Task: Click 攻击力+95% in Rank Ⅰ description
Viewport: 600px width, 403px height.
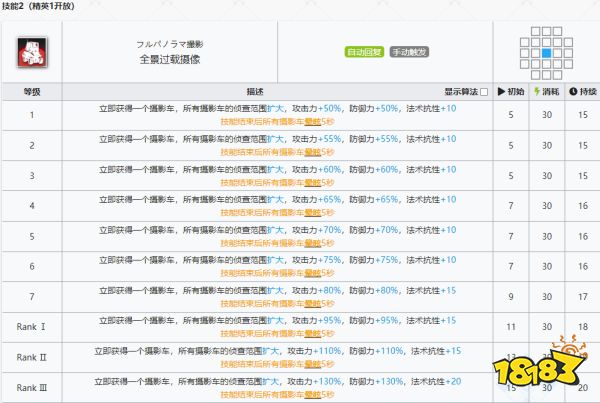Action: click(x=316, y=320)
